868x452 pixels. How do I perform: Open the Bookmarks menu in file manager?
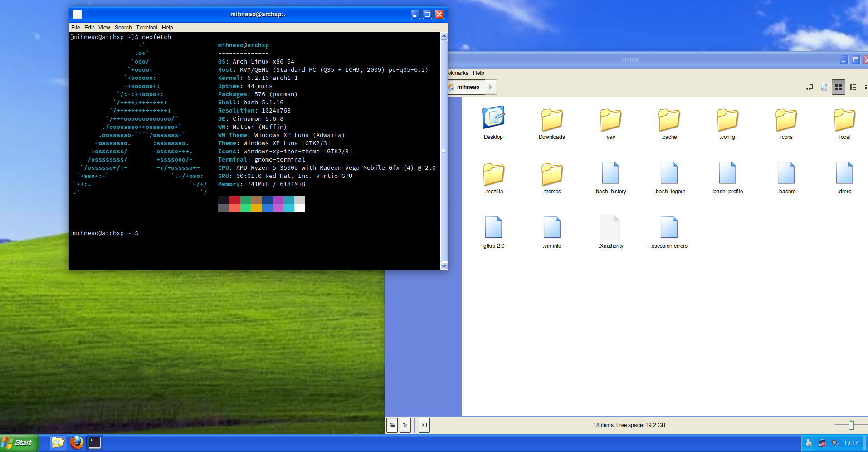(458, 73)
